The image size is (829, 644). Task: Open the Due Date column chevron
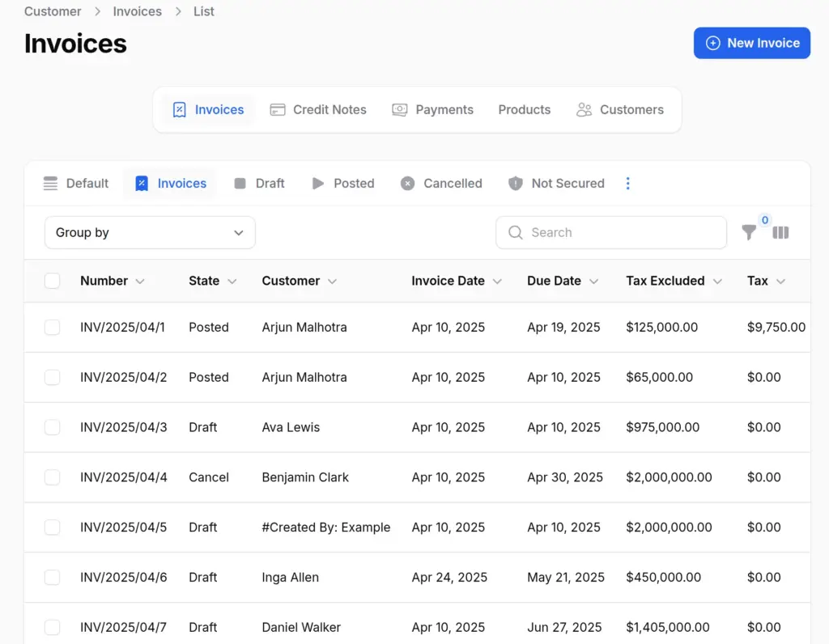click(x=594, y=282)
